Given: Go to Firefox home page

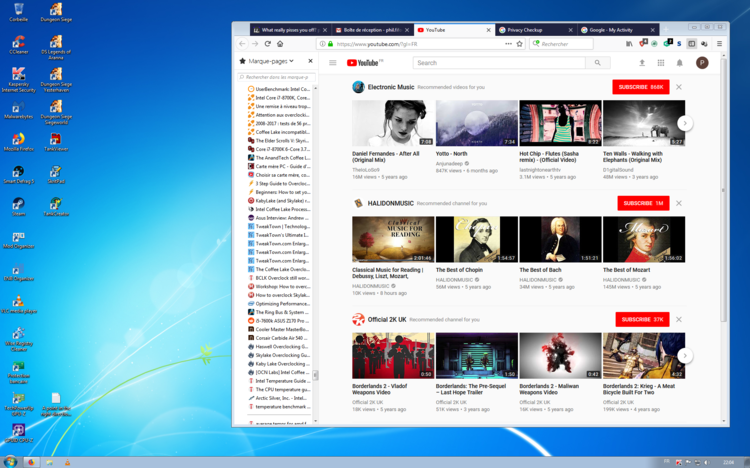Looking at the screenshot, I should tap(280, 44).
